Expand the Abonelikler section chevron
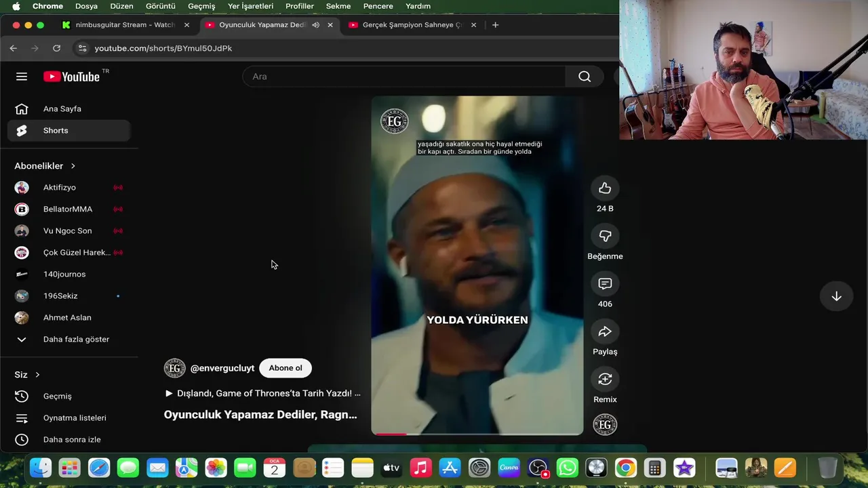Screen dimensions: 868x488 click(x=73, y=166)
